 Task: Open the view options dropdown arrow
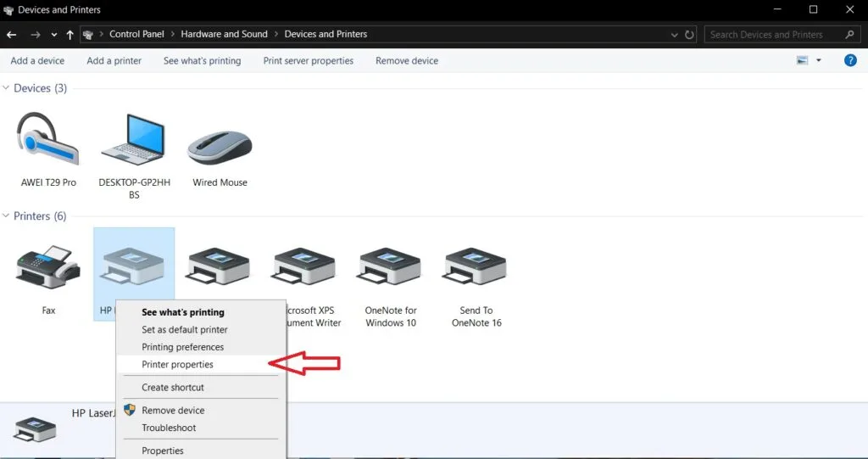pos(819,60)
